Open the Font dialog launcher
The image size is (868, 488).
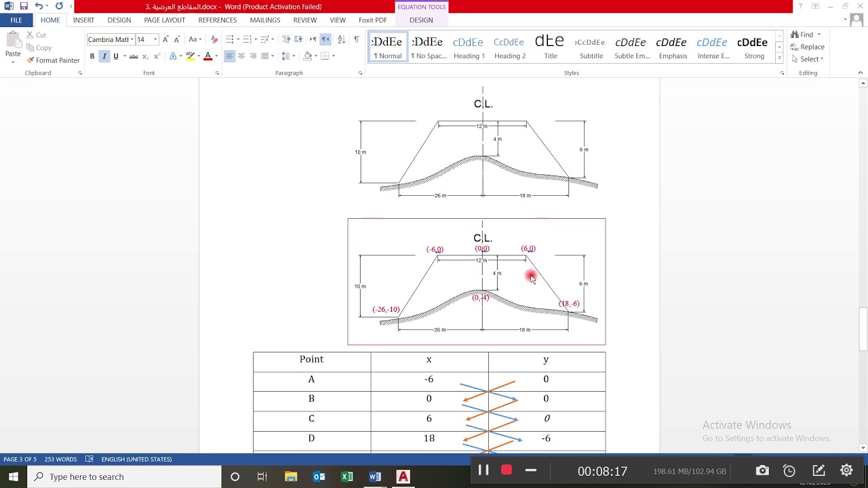click(x=217, y=73)
